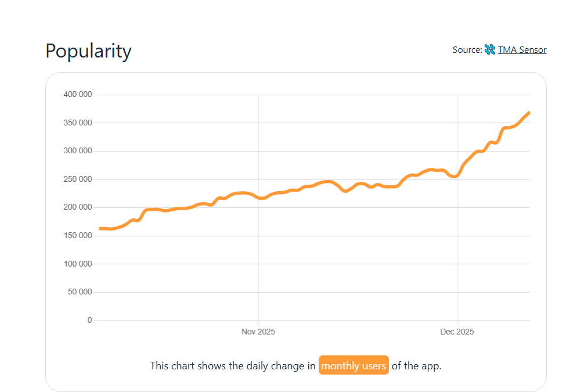Screen dimensions: 588x392
Task: Select the 150 000 y-axis label
Action: (77, 236)
